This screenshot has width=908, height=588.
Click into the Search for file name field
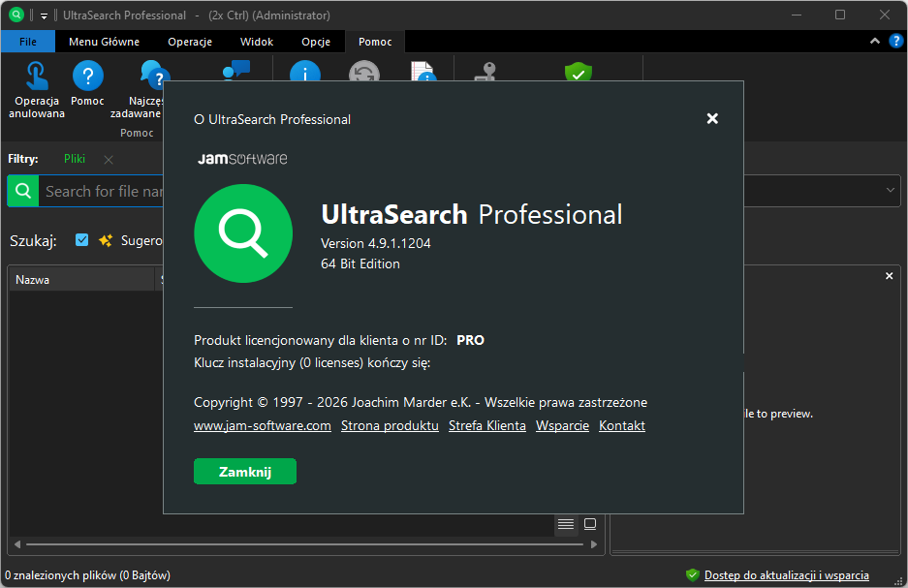click(102, 191)
